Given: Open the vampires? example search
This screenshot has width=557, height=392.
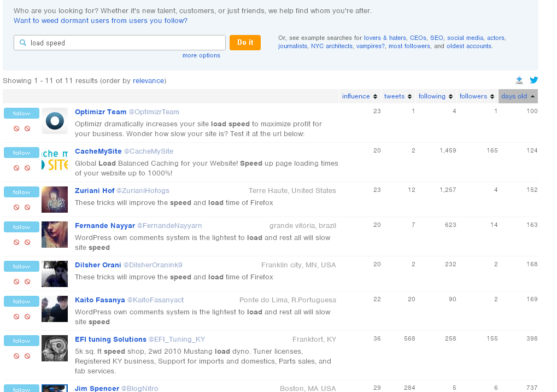Looking at the screenshot, I should pyautogui.click(x=371, y=46).
